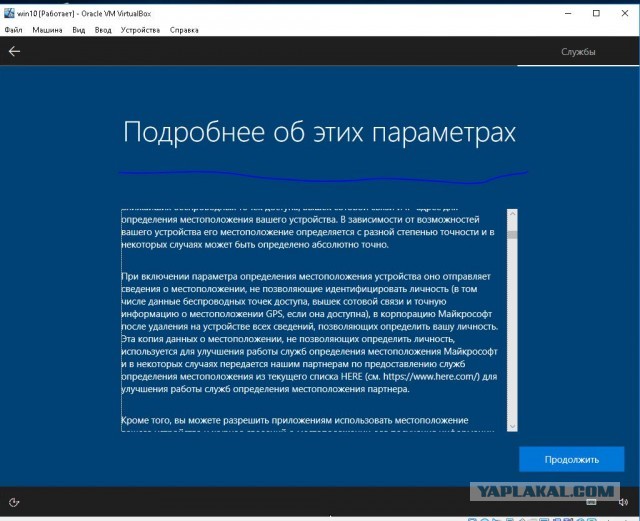Screen dimensions: 640x521
Task: Click the text box scrollbar thumb
Action: point(512,235)
